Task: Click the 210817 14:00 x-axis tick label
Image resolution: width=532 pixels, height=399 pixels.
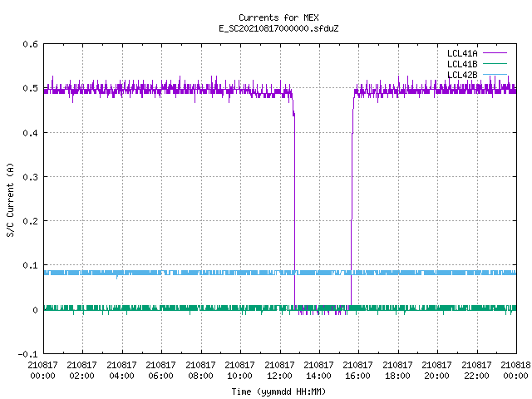Action: (318, 370)
